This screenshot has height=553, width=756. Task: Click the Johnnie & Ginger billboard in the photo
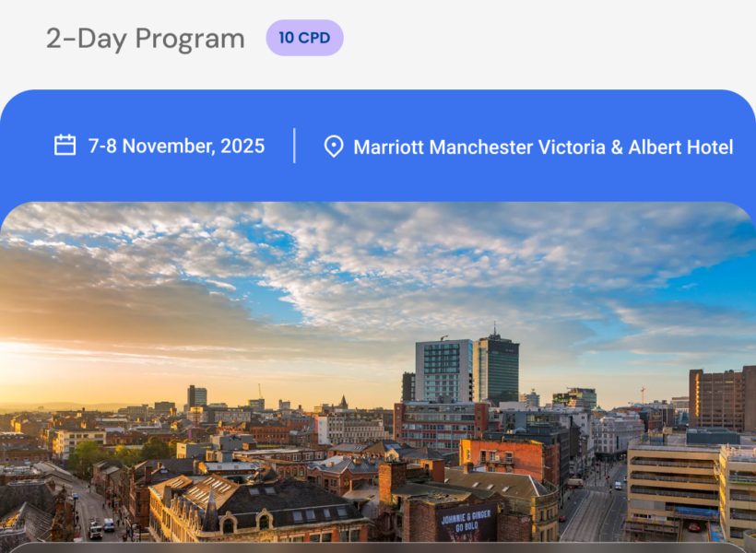(x=466, y=523)
